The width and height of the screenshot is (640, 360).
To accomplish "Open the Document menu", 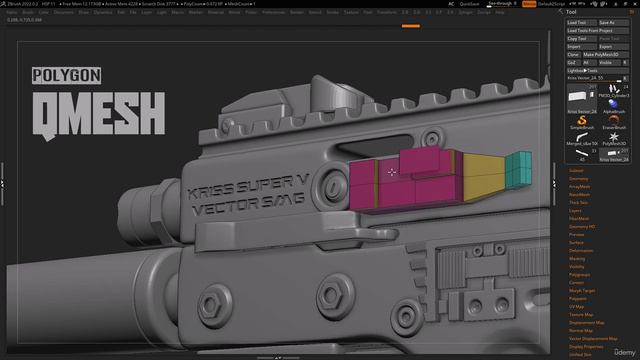I will 64,12.
